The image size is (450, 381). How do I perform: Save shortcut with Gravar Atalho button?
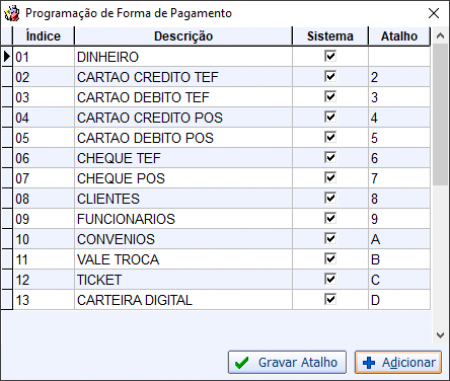tap(287, 362)
